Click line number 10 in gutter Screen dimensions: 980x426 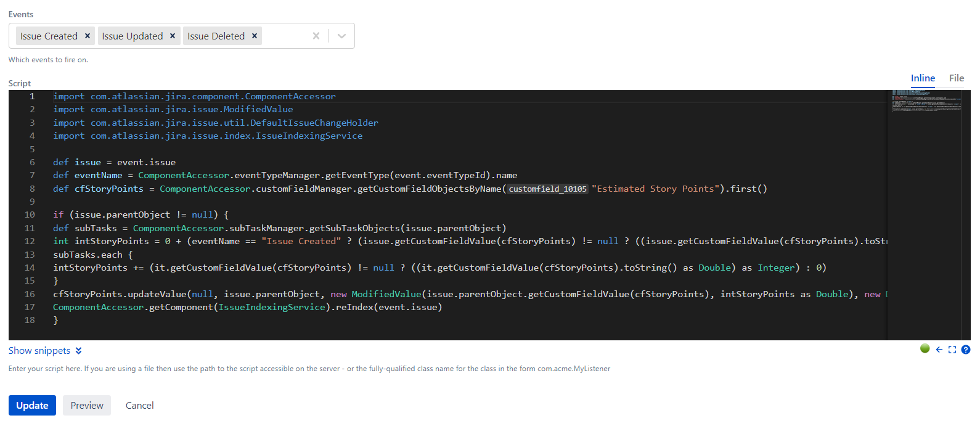click(x=30, y=215)
